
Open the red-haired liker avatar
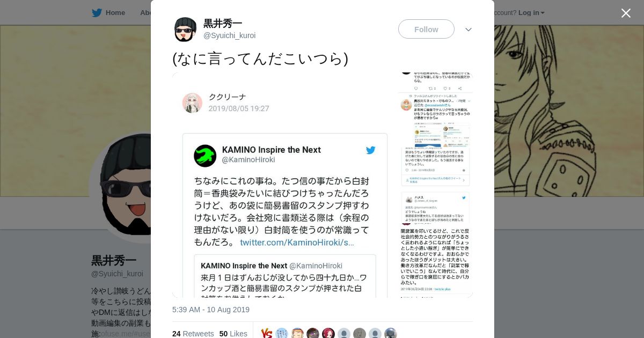(x=328, y=333)
